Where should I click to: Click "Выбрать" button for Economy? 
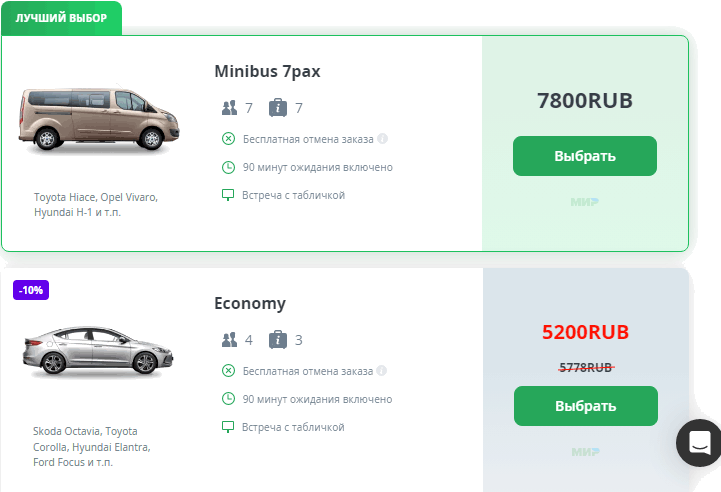[x=585, y=406]
